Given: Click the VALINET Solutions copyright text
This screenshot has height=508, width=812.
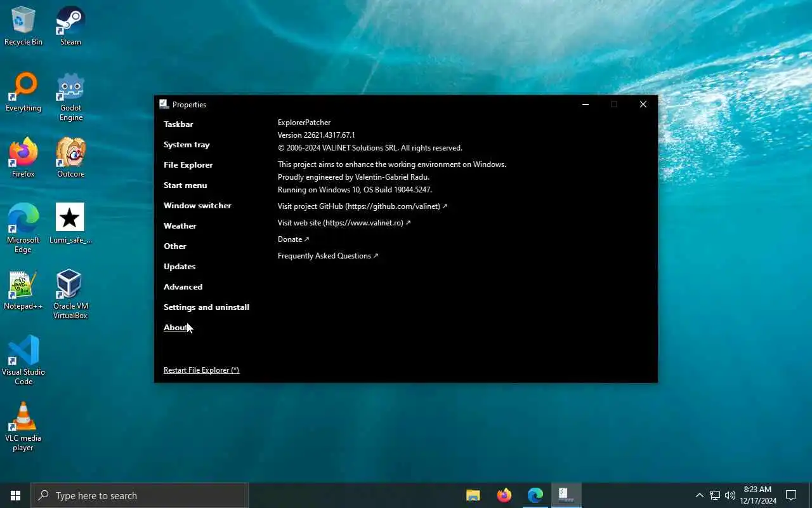Looking at the screenshot, I should [370, 148].
